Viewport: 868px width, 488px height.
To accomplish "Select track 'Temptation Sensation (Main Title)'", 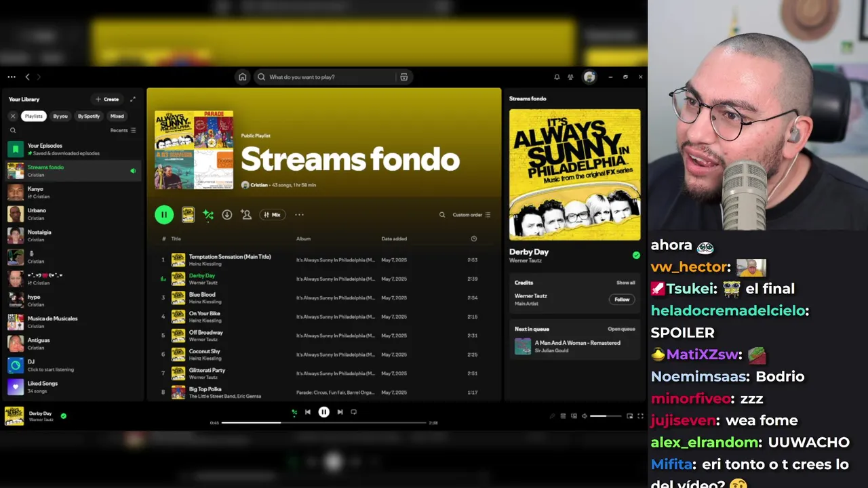I will pyautogui.click(x=323, y=260).
